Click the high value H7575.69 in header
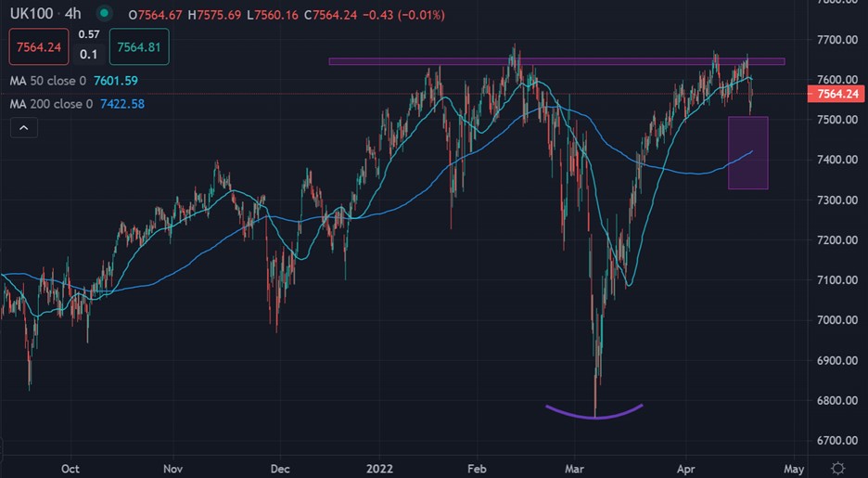Viewport: 868px width, 478px height. (215, 15)
